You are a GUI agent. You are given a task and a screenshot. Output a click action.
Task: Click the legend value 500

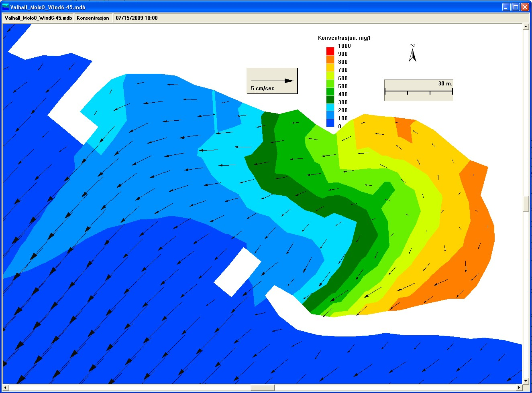(x=342, y=86)
